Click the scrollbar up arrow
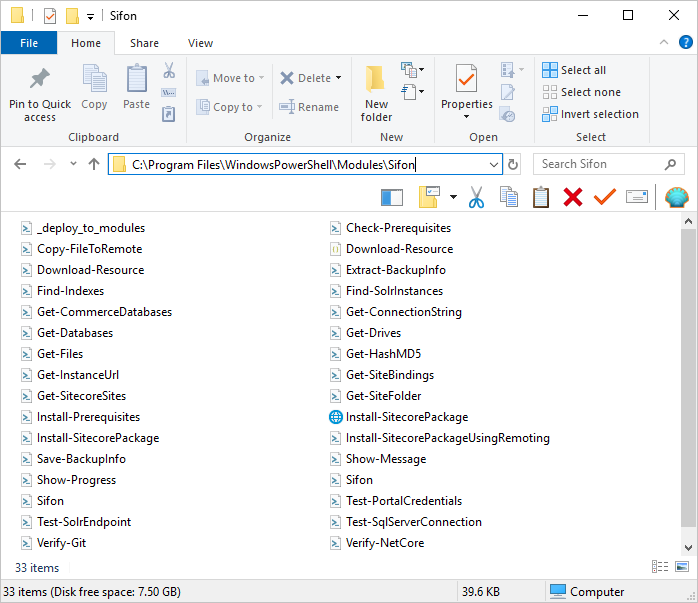Image resolution: width=698 pixels, height=603 pixels. pyautogui.click(x=688, y=221)
